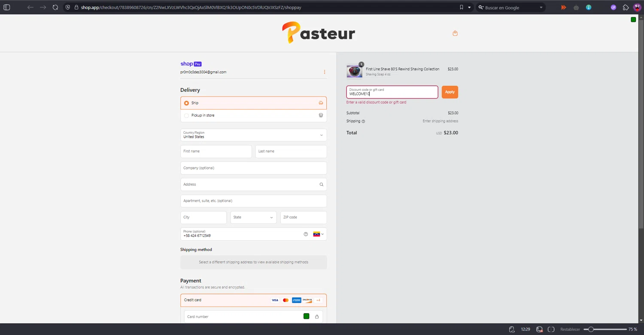Open the browser profile avatar
This screenshot has width=644, height=335.
[637, 7]
